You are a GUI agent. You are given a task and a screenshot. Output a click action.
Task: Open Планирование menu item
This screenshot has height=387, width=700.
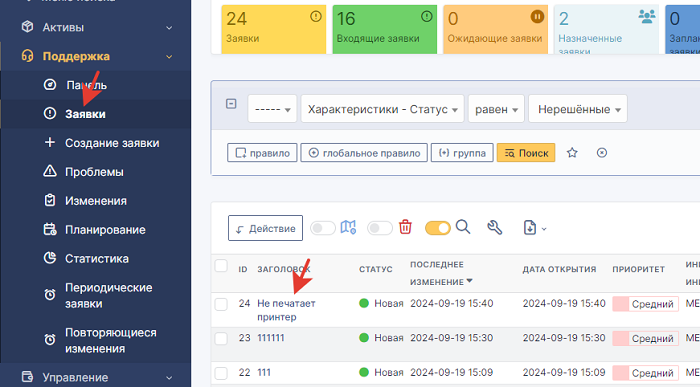[105, 229]
